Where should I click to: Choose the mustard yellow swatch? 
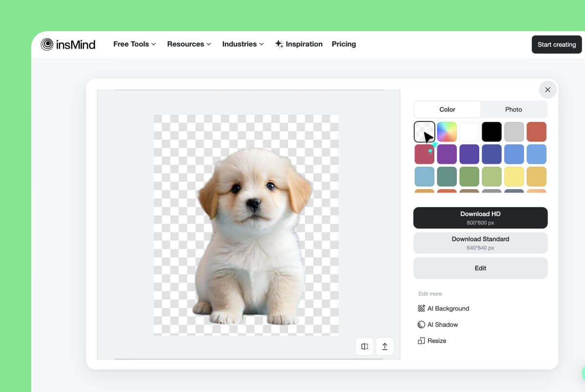coord(536,176)
